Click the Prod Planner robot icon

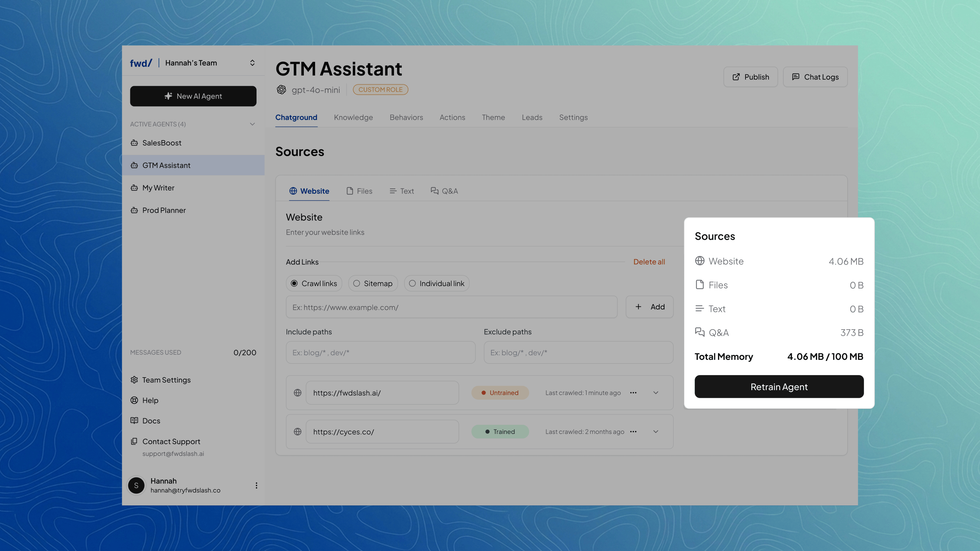tap(134, 210)
